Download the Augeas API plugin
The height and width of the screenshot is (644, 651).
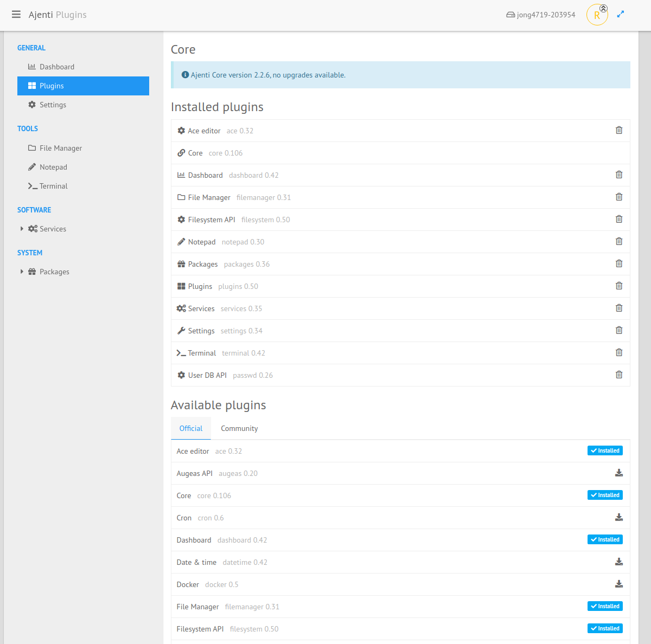(x=619, y=473)
